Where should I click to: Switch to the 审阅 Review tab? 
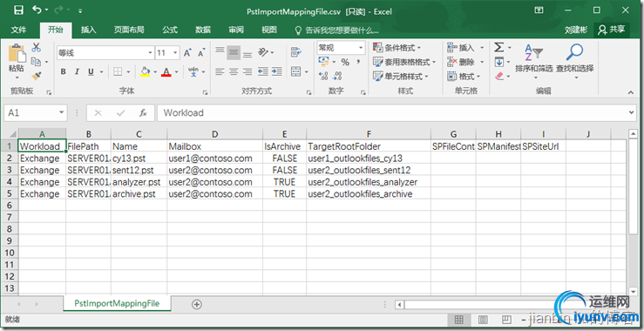(x=236, y=30)
